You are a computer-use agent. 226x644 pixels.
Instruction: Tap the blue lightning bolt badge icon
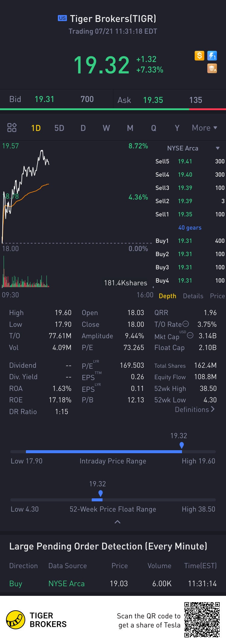(x=212, y=56)
